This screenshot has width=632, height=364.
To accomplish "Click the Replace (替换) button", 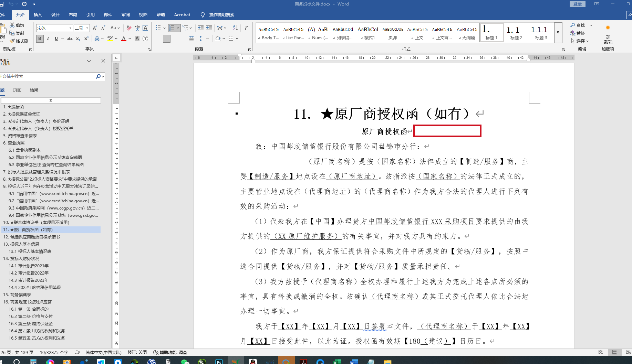I will (x=578, y=33).
